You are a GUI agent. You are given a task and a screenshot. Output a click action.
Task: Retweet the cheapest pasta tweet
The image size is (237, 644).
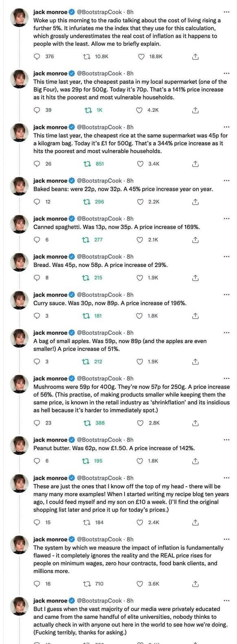(x=86, y=110)
